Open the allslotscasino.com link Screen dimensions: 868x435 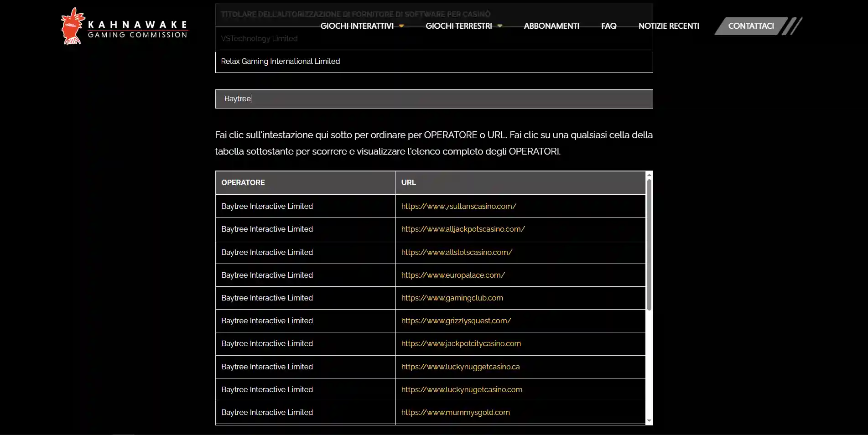point(457,252)
